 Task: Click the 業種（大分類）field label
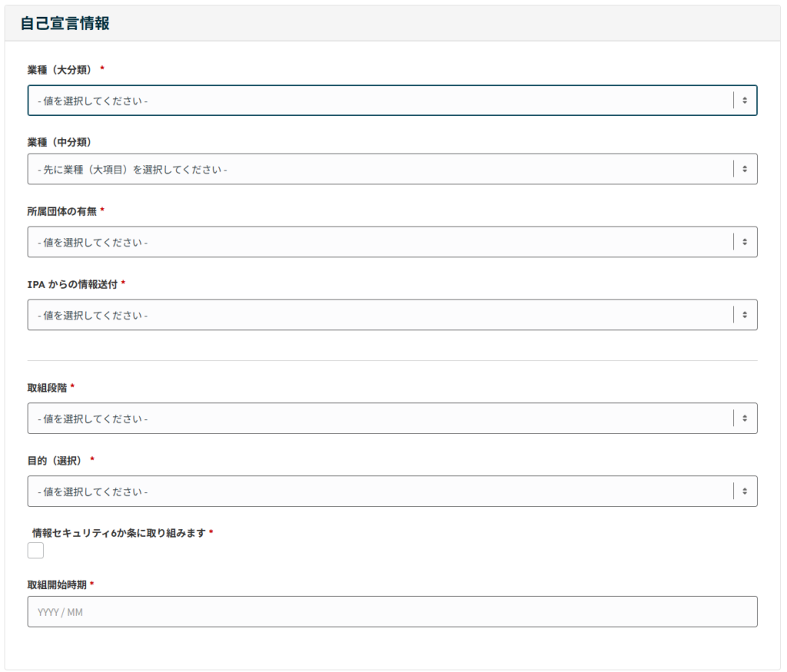tap(59, 68)
